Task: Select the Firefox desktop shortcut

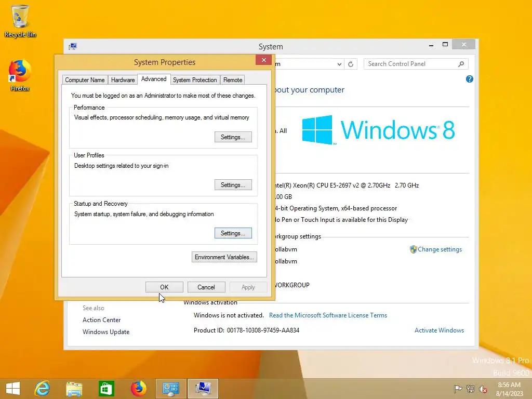Action: (20, 75)
